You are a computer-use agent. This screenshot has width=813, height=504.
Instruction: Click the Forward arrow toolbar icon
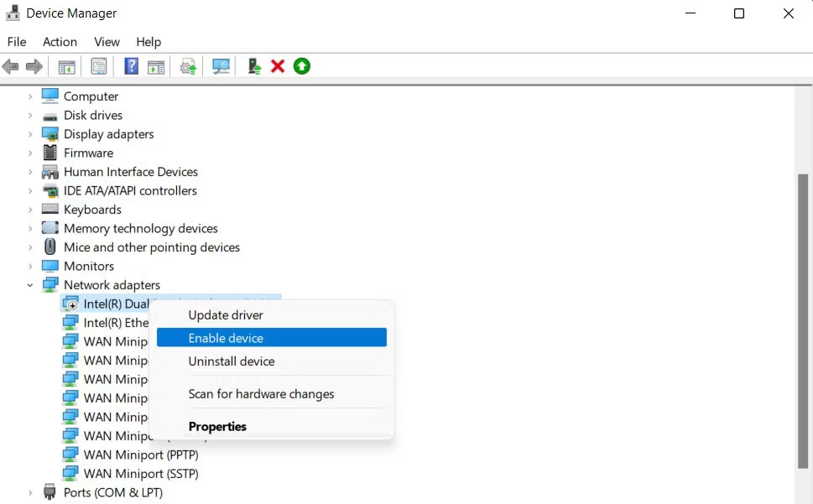click(34, 66)
